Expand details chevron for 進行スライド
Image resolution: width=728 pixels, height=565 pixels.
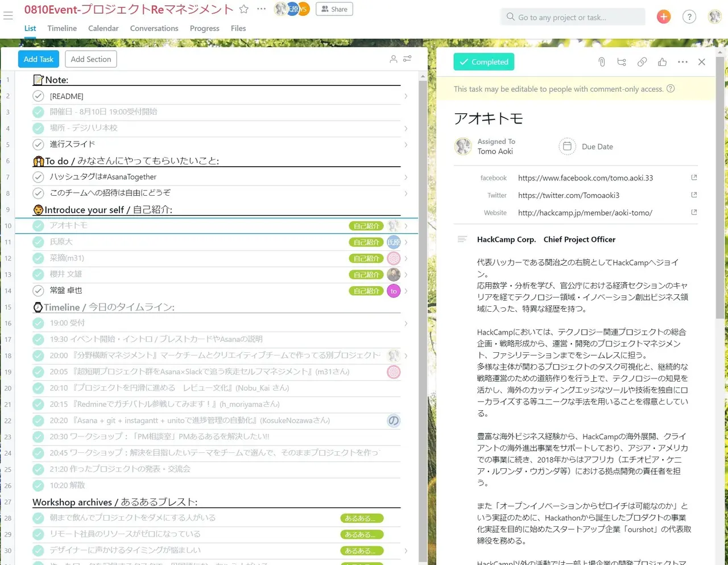pos(406,145)
